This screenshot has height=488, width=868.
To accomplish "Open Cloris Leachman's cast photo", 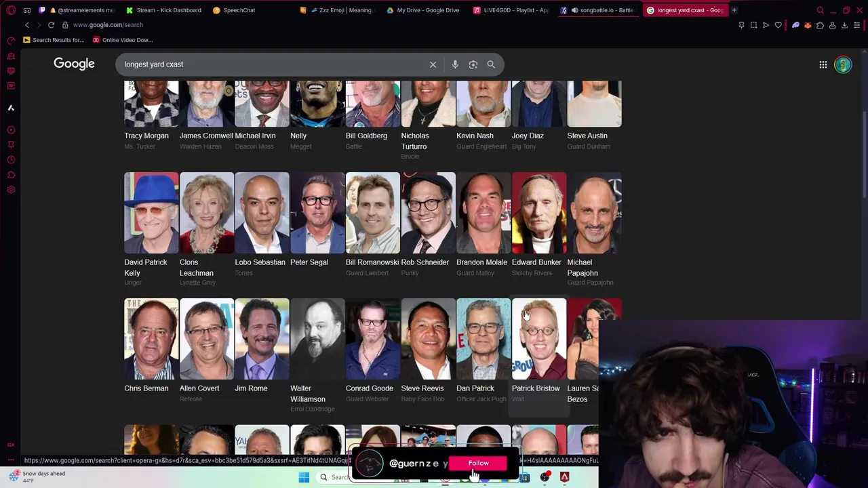I will pos(207,213).
